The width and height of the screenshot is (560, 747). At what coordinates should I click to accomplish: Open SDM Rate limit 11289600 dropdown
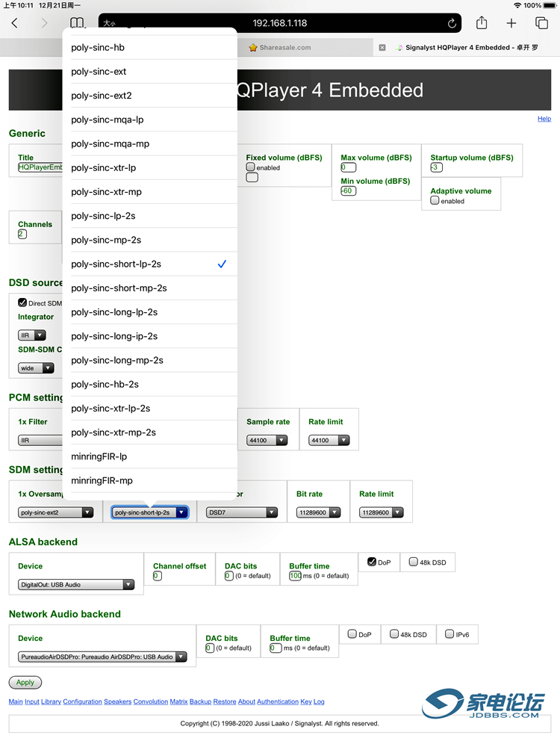382,512
